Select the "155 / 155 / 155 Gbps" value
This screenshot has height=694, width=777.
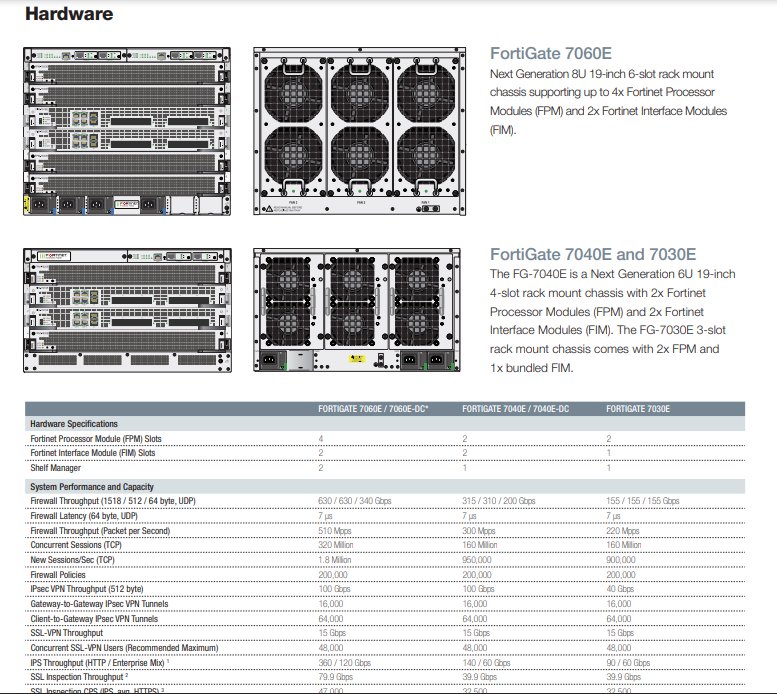click(x=643, y=501)
